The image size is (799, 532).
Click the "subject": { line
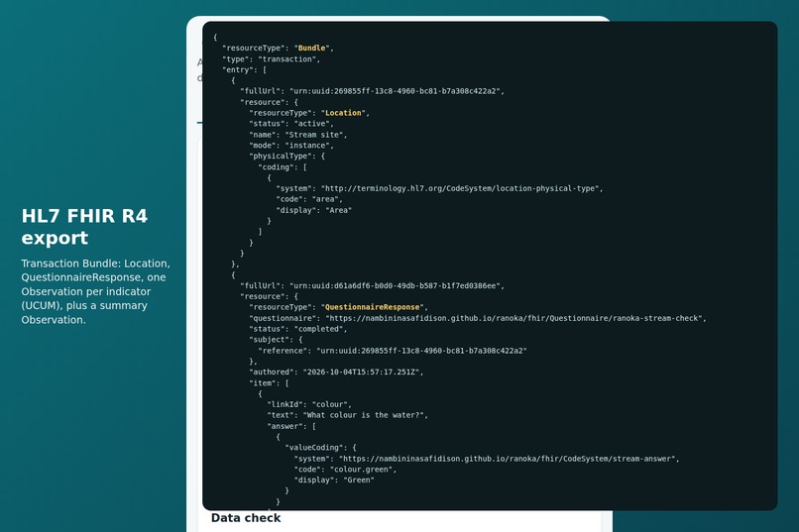276,340
